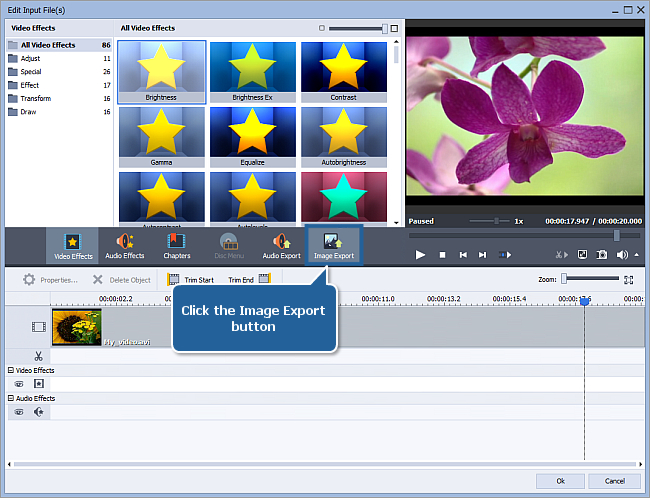This screenshot has height=498, width=650.
Task: Select the Brightness Ex effect
Action: click(x=252, y=71)
